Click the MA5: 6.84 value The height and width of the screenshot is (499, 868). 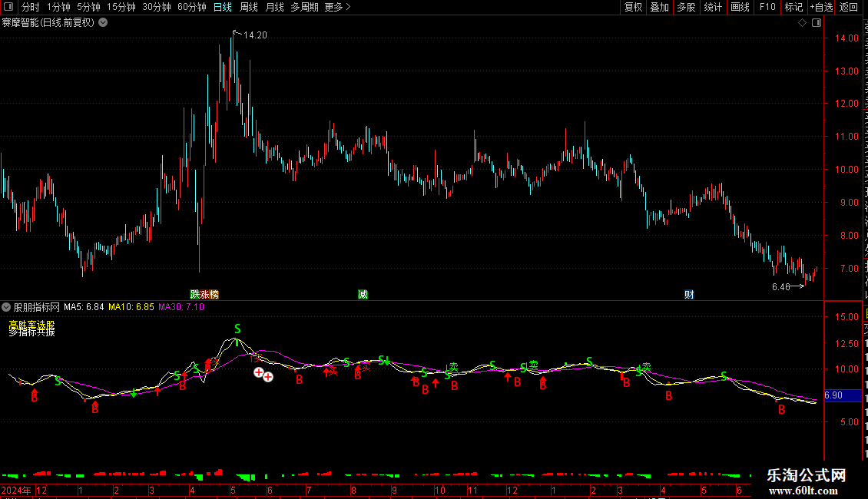(84, 306)
